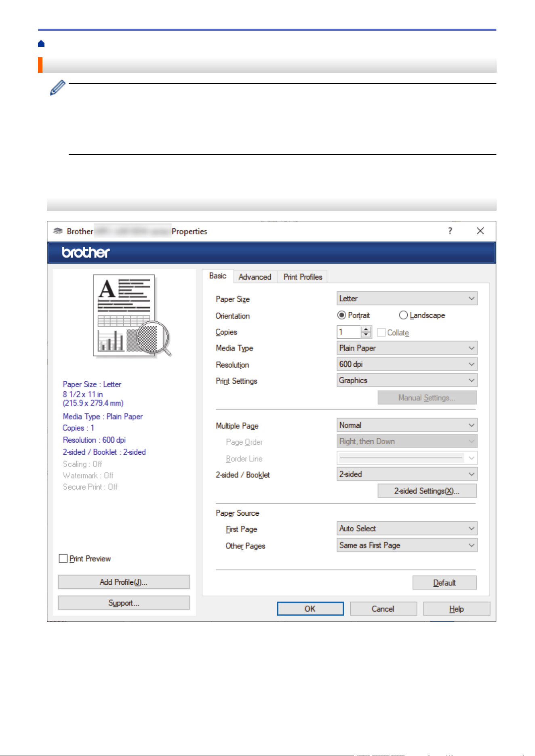Click the 'Watermark : Off' summary text
This screenshot has height=756, width=535.
coord(88,475)
